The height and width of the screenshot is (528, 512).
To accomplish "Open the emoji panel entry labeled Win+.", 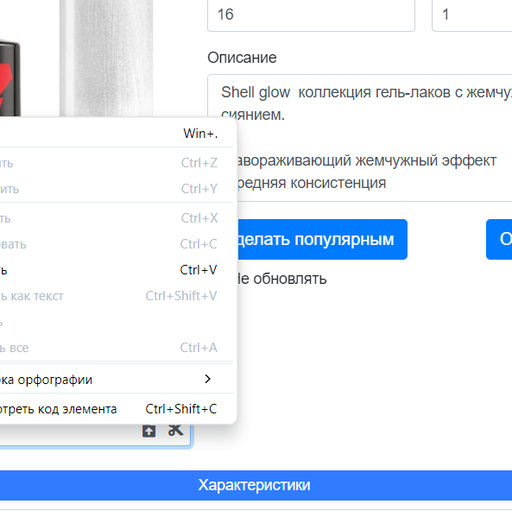I will 117,134.
